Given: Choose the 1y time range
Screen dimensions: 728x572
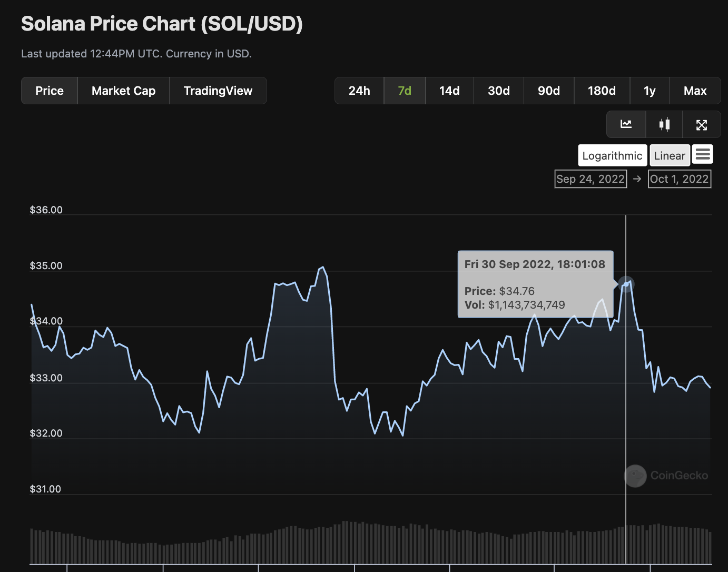Looking at the screenshot, I should click(650, 91).
